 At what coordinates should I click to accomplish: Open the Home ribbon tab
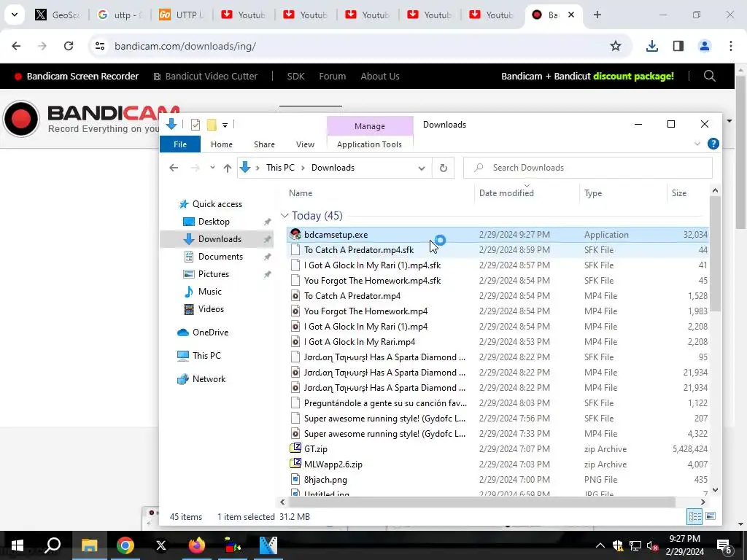point(222,144)
